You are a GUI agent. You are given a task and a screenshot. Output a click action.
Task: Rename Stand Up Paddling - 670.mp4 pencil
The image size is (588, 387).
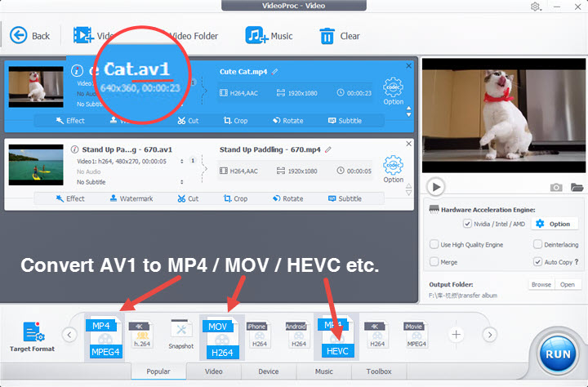point(328,149)
